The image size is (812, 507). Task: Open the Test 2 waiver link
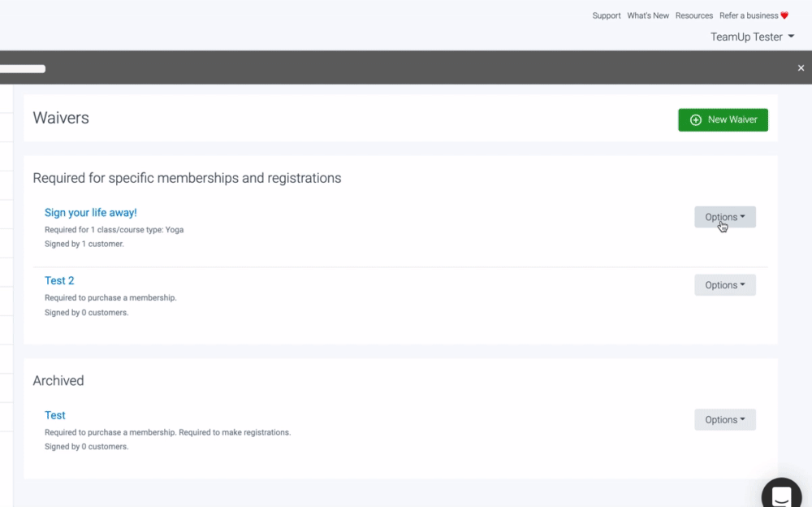[x=59, y=281]
